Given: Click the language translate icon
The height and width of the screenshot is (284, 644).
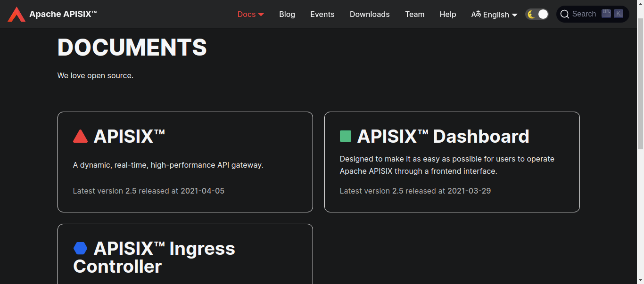Looking at the screenshot, I should coord(476,14).
